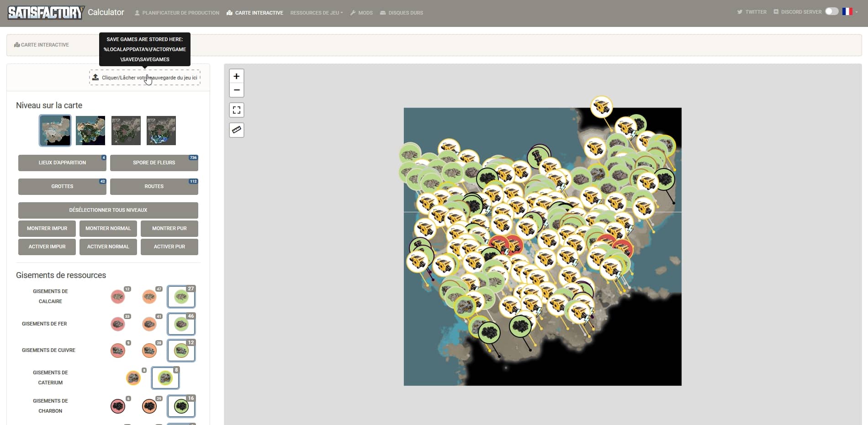The height and width of the screenshot is (425, 868).
Task: Open Discord Server link
Action: click(x=797, y=12)
